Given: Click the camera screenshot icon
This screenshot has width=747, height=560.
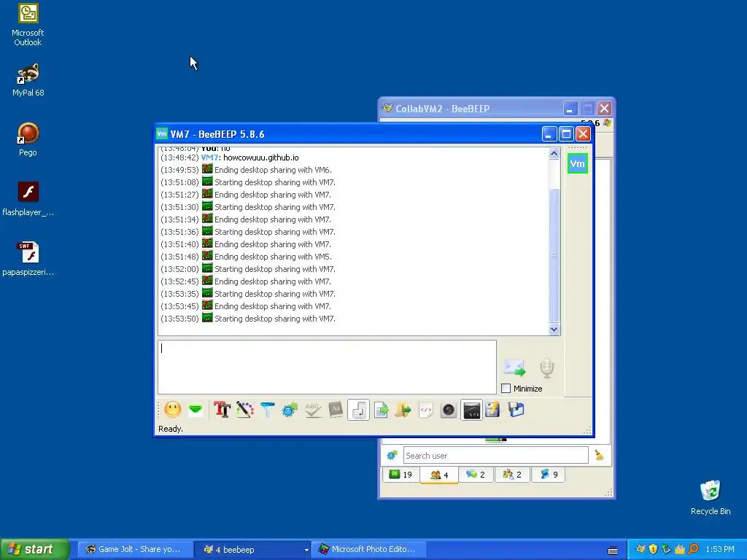Looking at the screenshot, I should pyautogui.click(x=449, y=410).
